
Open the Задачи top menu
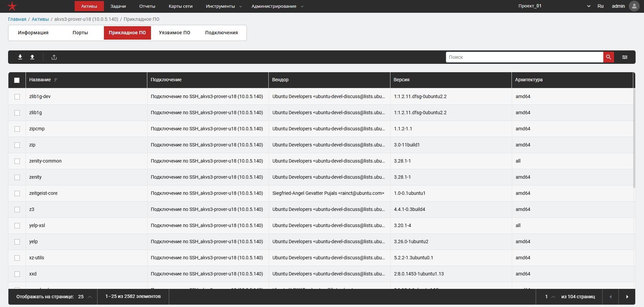(118, 6)
